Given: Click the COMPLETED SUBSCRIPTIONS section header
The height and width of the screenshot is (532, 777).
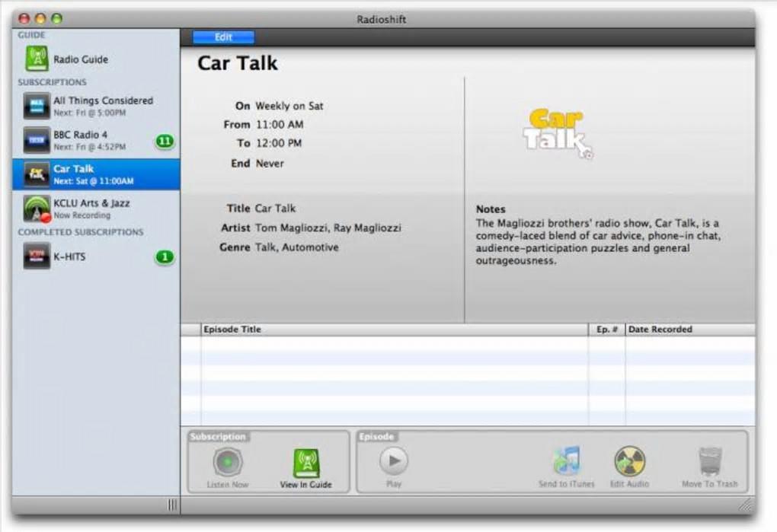Looking at the screenshot, I should click(81, 232).
